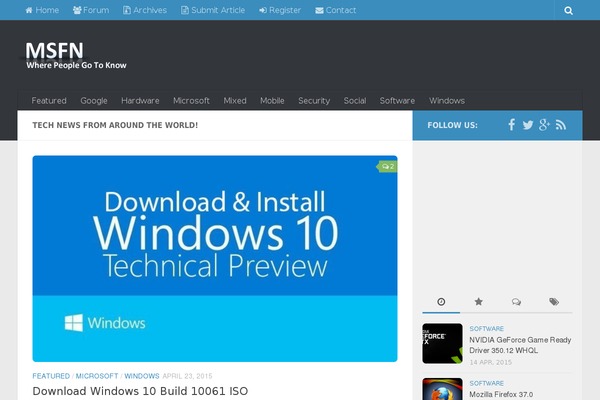Viewport: 600px width, 400px height.
Task: Click the '14 APR, 2015' sidebar date
Action: tap(491, 362)
